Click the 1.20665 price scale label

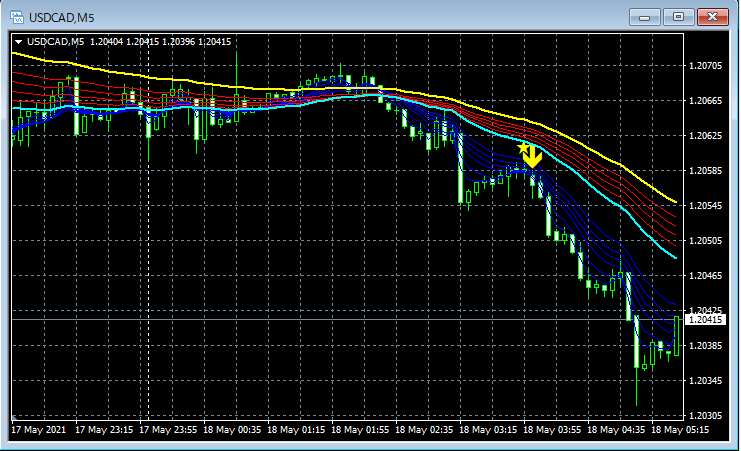pyautogui.click(x=706, y=101)
